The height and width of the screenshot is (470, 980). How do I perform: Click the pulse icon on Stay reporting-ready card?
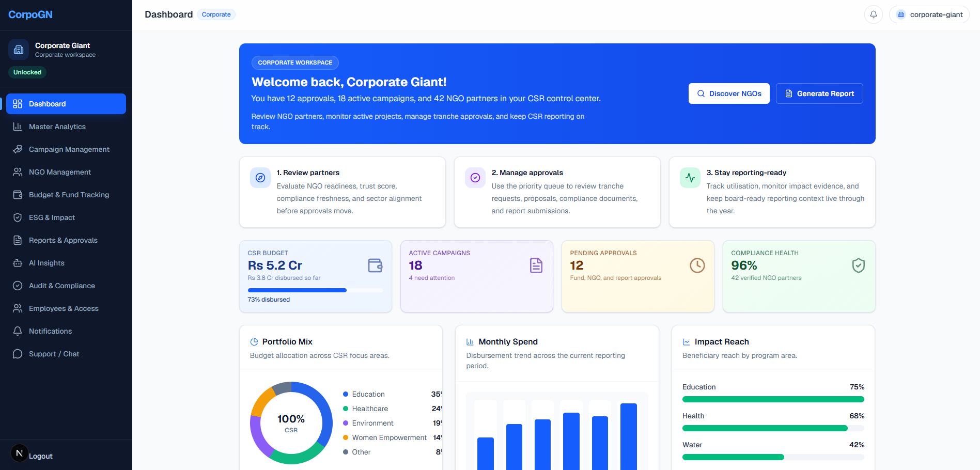[690, 178]
